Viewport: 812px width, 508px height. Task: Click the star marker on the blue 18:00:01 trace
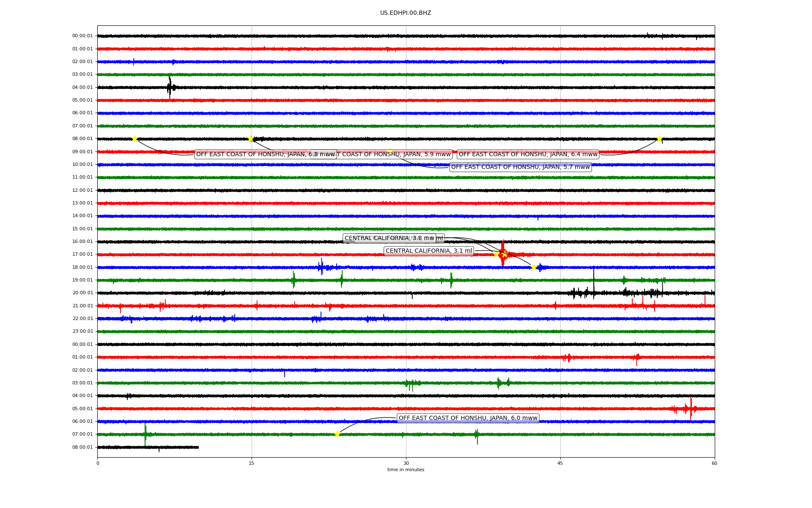tap(534, 267)
